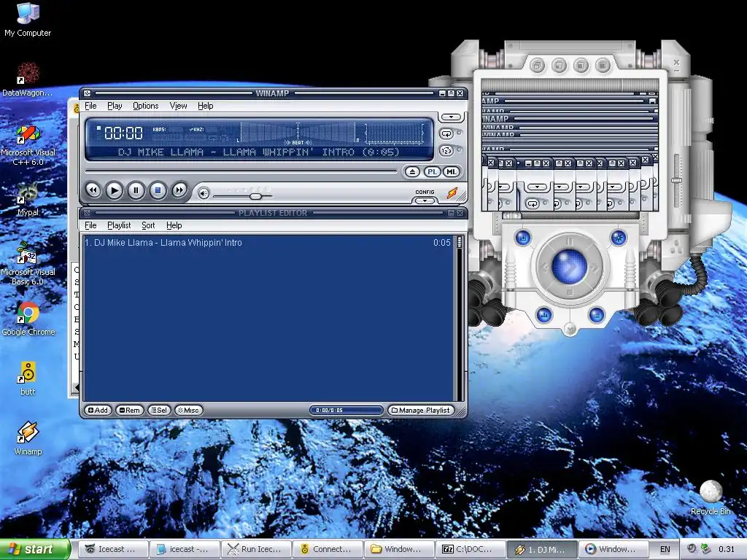747x560 pixels.
Task: Open the Winamp system menu icon in titlebar
Action: (x=87, y=93)
